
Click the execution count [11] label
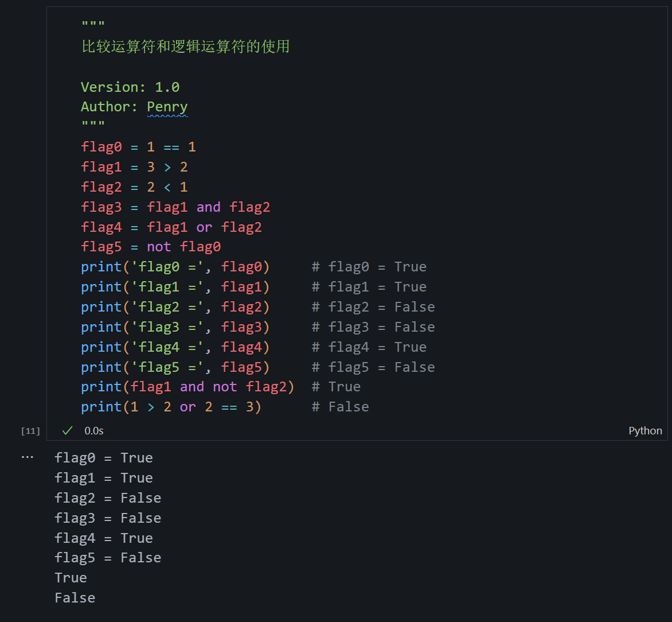30,431
